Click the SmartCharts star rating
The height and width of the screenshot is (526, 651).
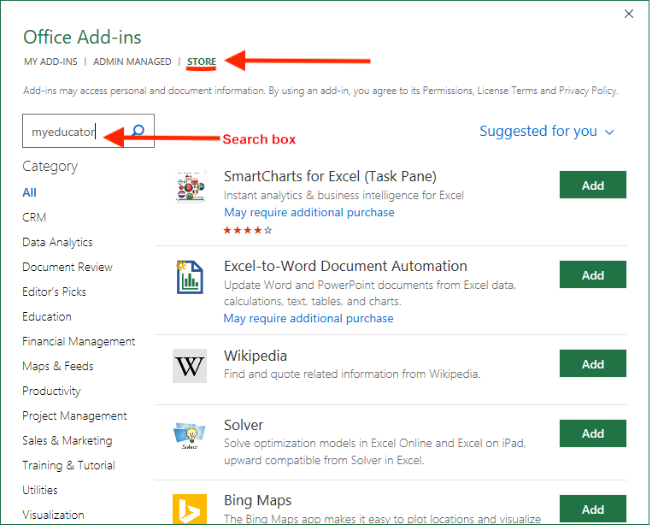coord(248,230)
